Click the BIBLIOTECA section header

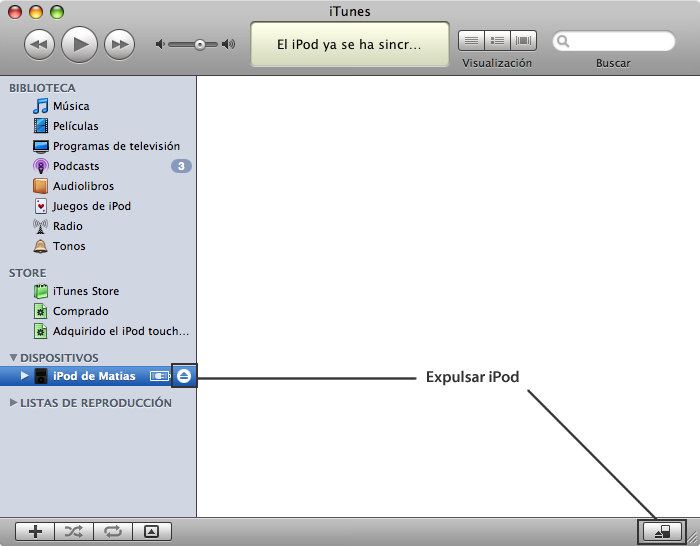42,88
